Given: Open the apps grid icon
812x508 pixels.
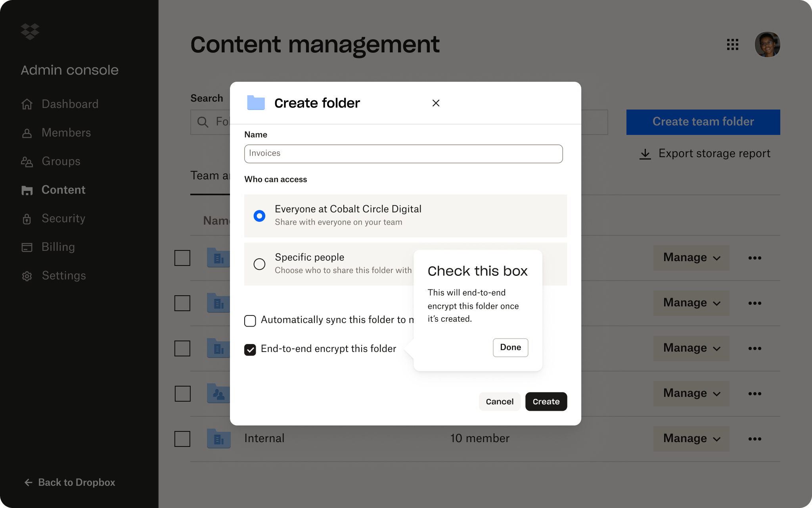Looking at the screenshot, I should pyautogui.click(x=732, y=44).
